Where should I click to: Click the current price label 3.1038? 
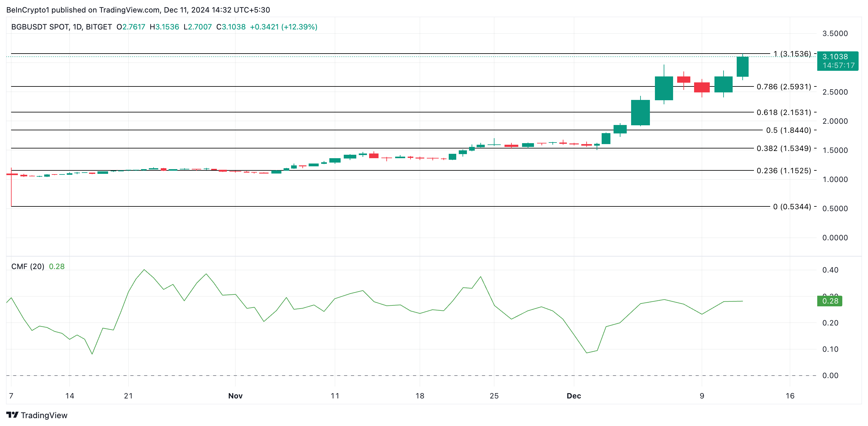[835, 57]
